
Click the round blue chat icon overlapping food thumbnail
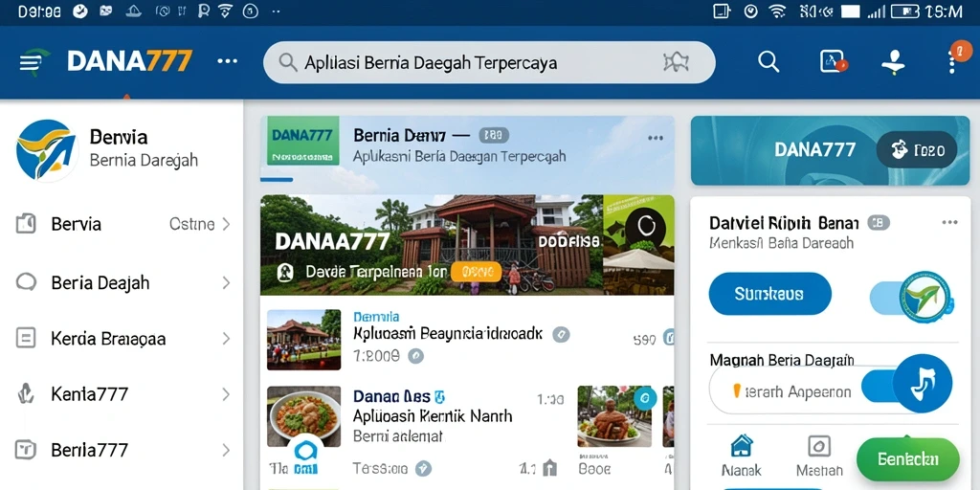pos(305,453)
